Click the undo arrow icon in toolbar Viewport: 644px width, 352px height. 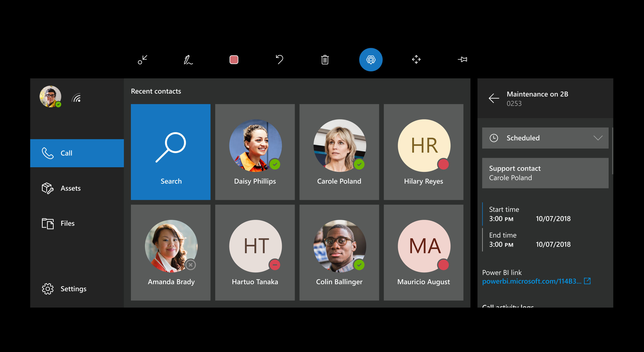(280, 59)
